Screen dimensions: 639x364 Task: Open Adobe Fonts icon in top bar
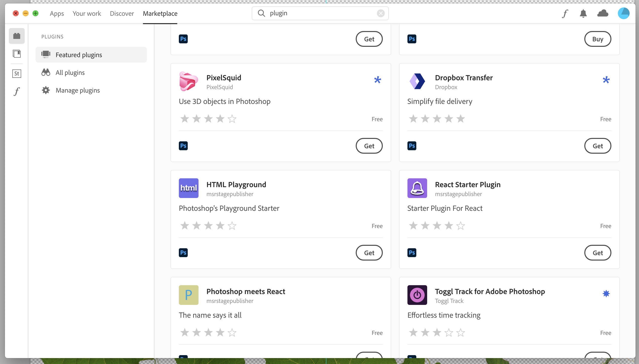click(565, 13)
